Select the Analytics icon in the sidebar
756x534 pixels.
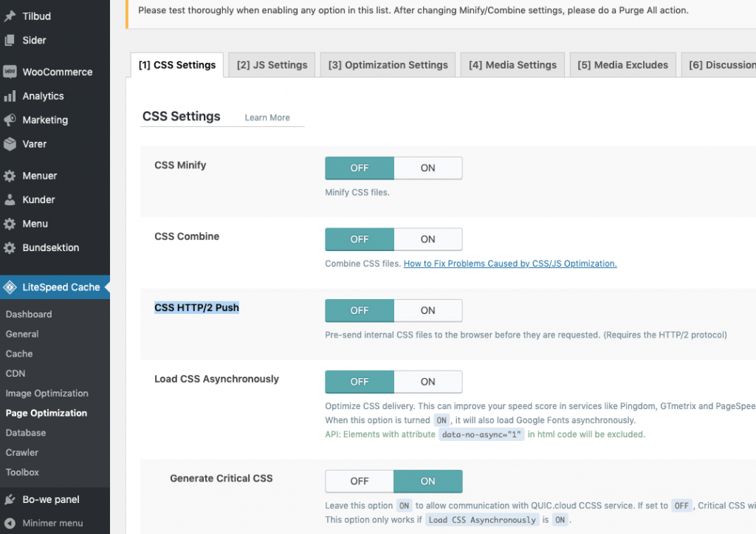tap(9, 96)
